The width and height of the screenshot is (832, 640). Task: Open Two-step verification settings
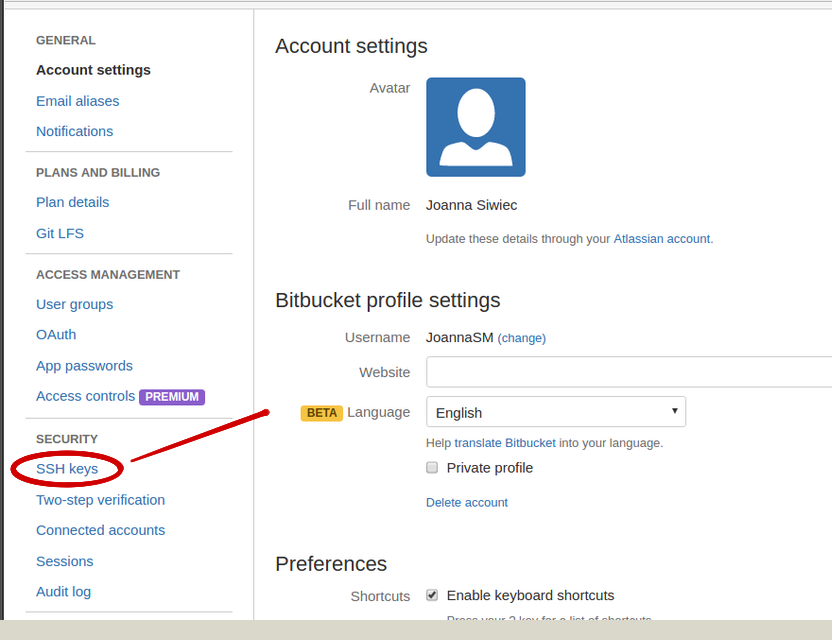click(x=100, y=500)
